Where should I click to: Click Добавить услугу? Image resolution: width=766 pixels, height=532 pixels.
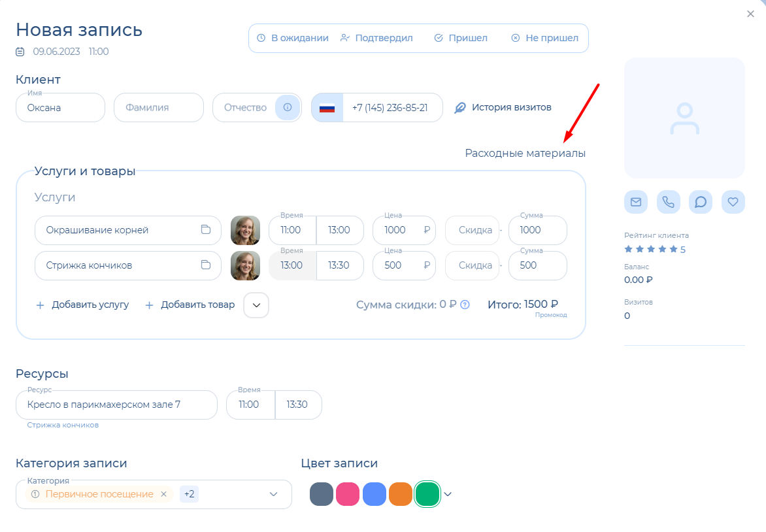point(82,305)
